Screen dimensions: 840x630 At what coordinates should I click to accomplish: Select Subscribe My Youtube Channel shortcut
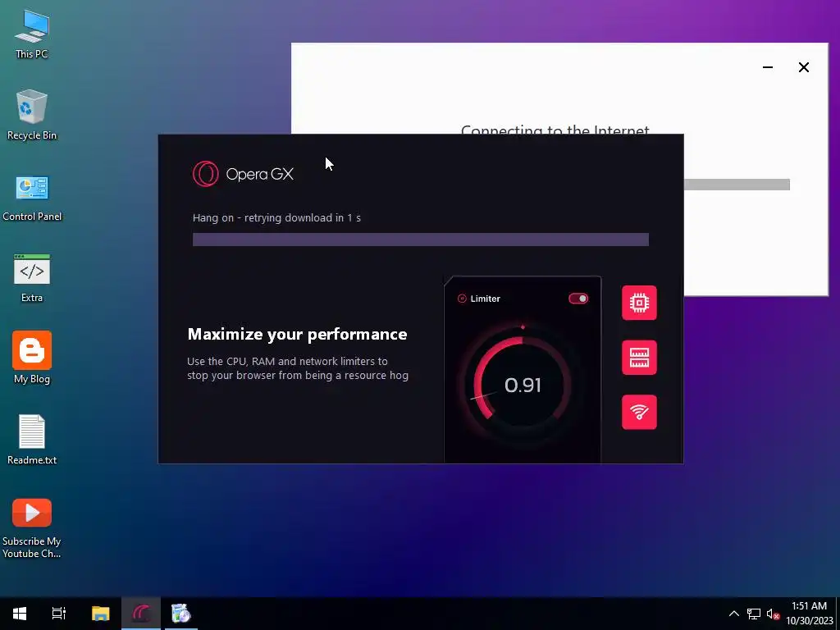[x=32, y=529]
